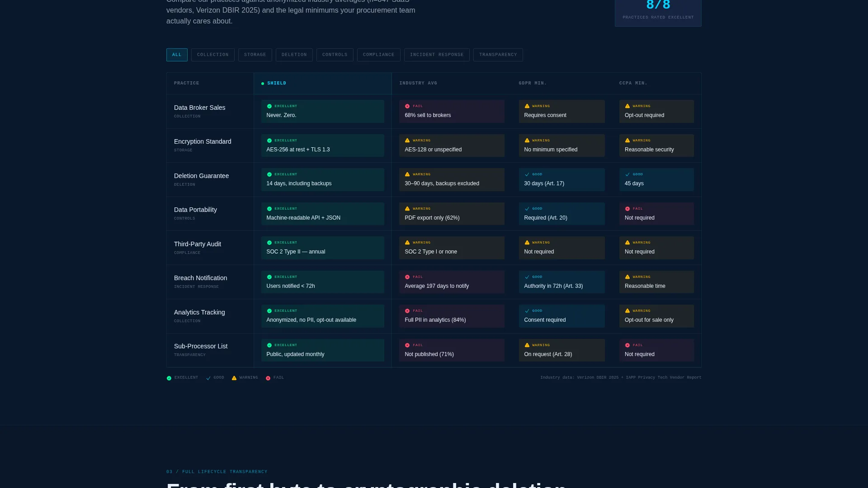Screen dimensions: 868x488
Task: Click the excellent check icon for Never. Zero.
Action: point(269,106)
